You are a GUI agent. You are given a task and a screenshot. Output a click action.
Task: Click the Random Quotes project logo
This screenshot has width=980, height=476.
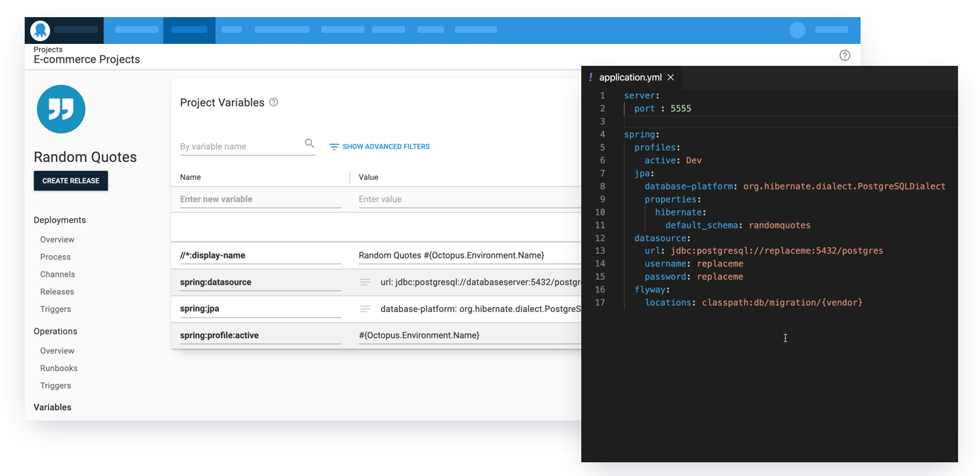click(x=60, y=109)
